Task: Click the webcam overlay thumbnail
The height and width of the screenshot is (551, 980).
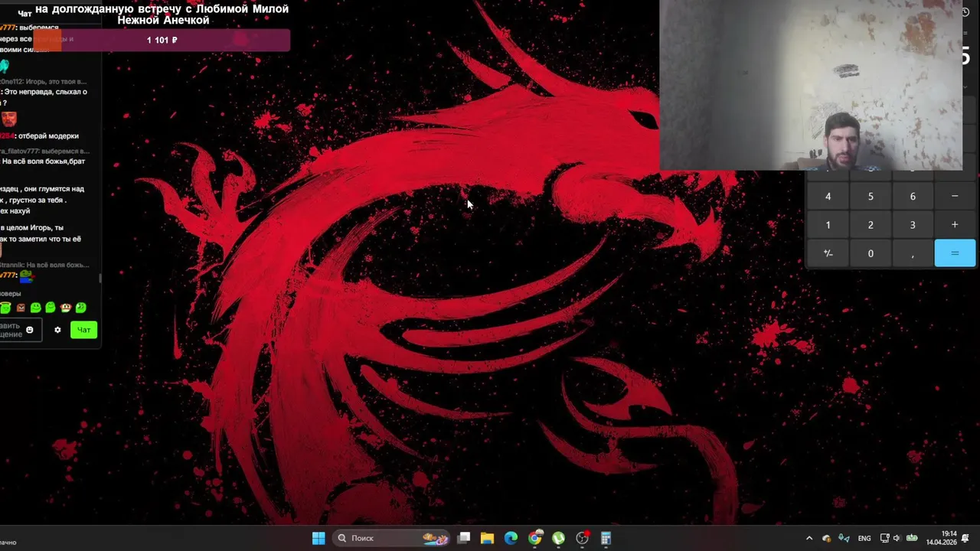Action: [x=811, y=85]
